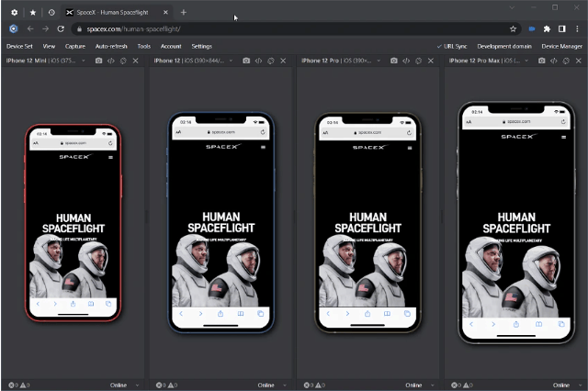Open the Account menu
Image resolution: width=588 pixels, height=391 pixels.
pyautogui.click(x=171, y=47)
